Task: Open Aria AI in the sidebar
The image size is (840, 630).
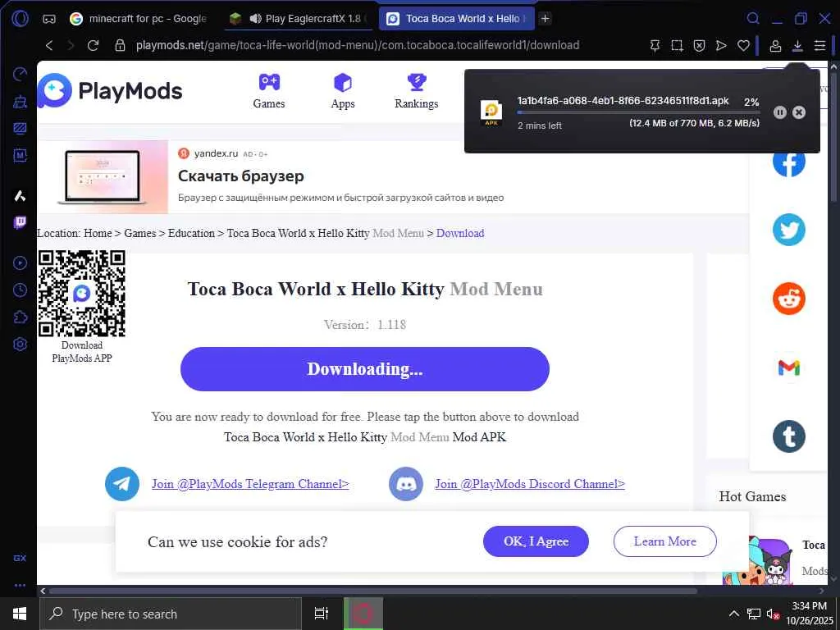Action: [x=20, y=195]
